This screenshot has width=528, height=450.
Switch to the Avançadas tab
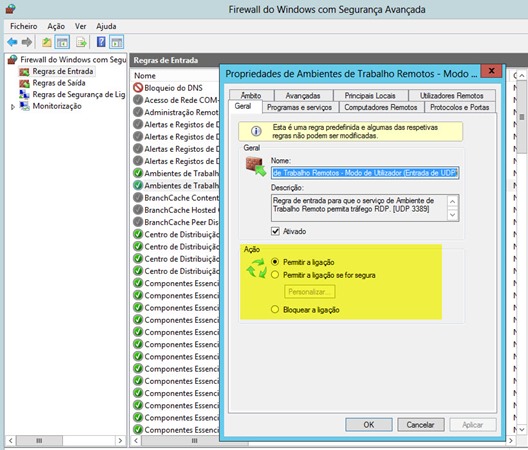coord(303,96)
